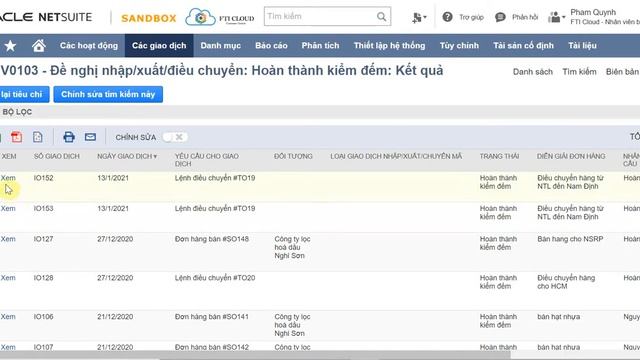Open the Báo cáo menu
Image resolution: width=640 pixels, height=360 pixels.
point(271,46)
